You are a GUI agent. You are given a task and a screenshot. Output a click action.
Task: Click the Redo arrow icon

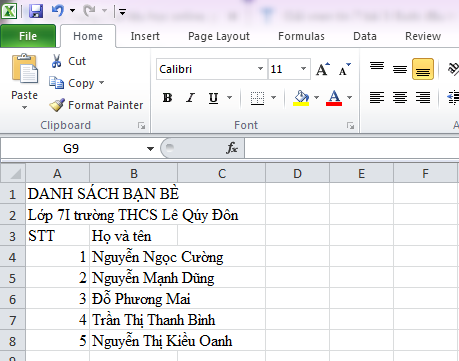click(x=89, y=11)
